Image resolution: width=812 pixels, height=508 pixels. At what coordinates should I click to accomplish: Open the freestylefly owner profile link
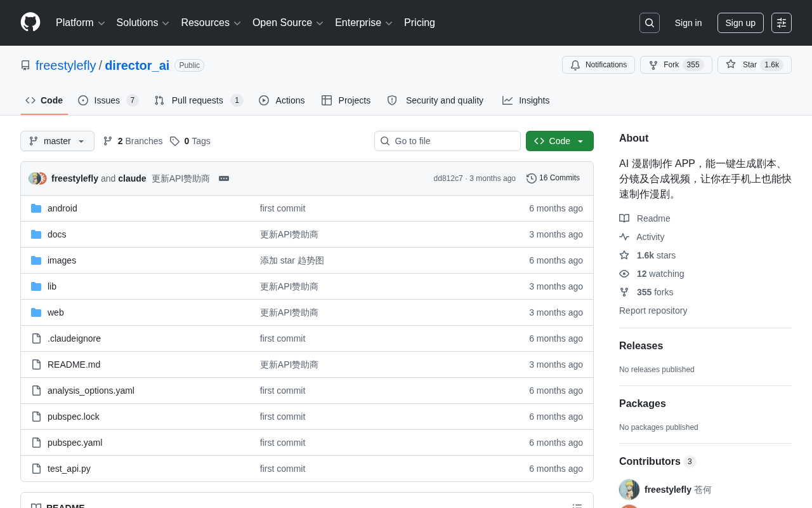point(66,65)
